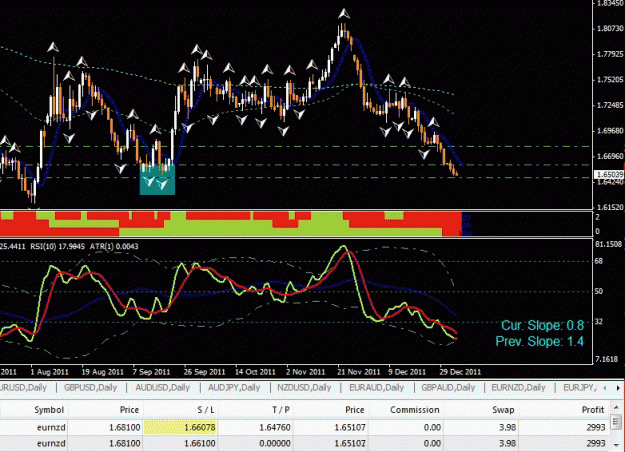Image resolution: width=625 pixels, height=452 pixels.
Task: Click commission 0.00 in the 1.66100 row
Action: [x=432, y=443]
